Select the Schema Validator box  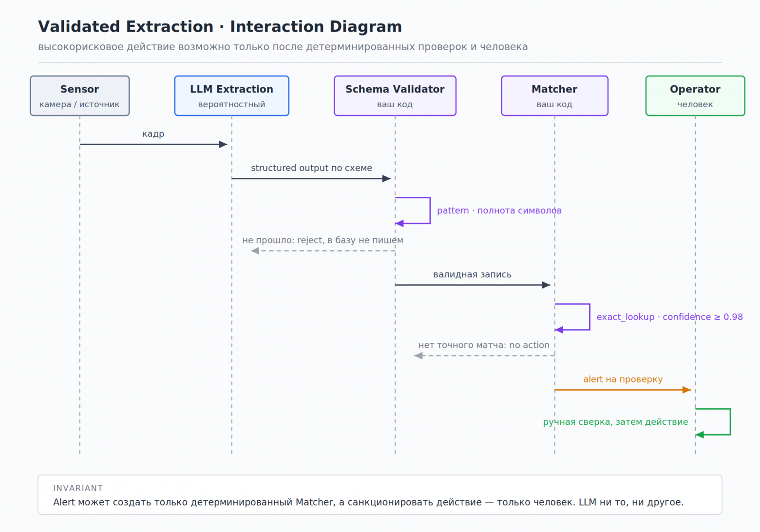click(x=395, y=95)
